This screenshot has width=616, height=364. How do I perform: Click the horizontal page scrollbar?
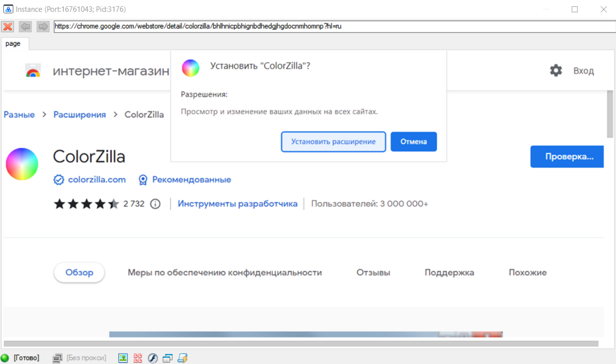tap(301, 344)
